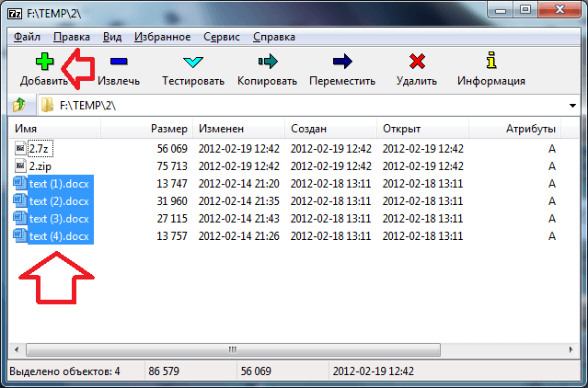Select the 2.zip archive file
The width and height of the screenshot is (588, 388).
[39, 166]
